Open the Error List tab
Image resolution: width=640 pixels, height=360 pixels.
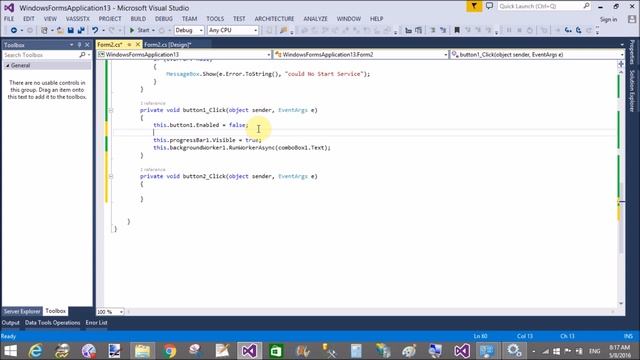[x=97, y=323]
